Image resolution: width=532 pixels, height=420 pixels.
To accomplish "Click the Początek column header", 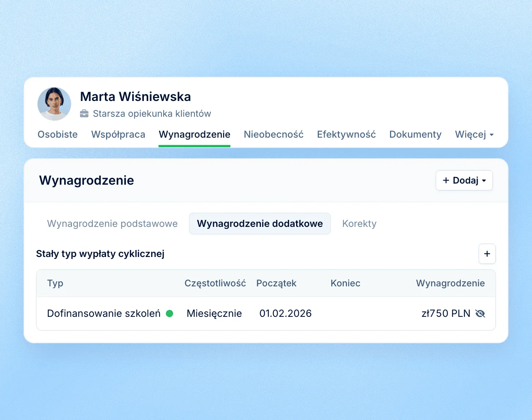I will [x=276, y=283].
